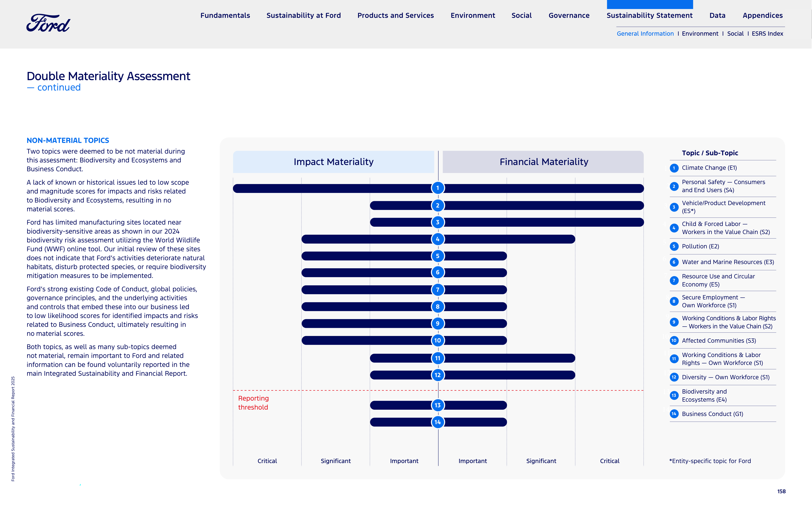This screenshot has width=812, height=508.
Task: Click chart marker 8 on the center axis
Action: 438,306
